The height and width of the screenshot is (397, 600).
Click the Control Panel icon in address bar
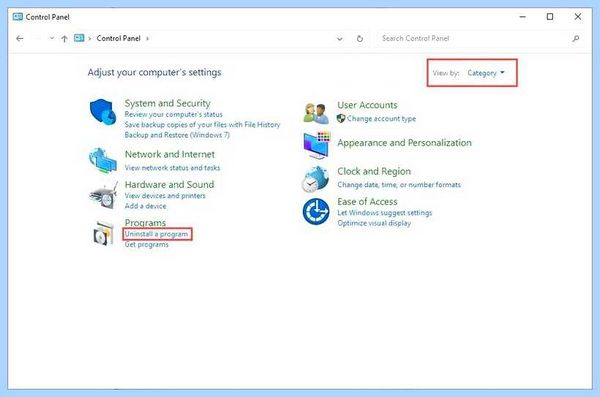click(79, 38)
